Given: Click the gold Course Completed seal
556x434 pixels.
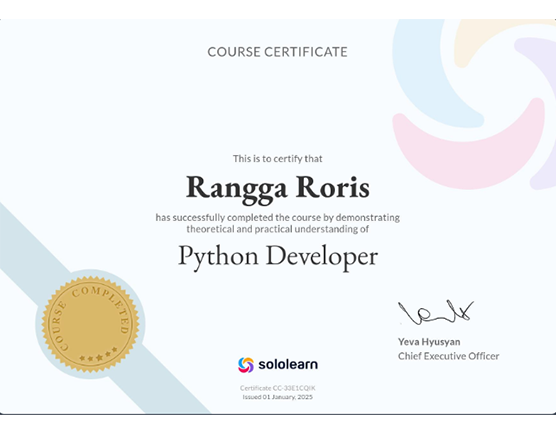Looking at the screenshot, I should (x=90, y=324).
